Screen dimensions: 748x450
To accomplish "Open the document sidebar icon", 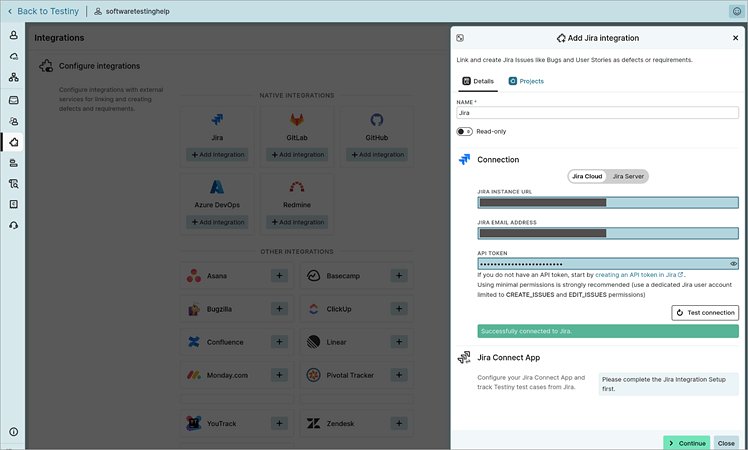I will tap(13, 204).
